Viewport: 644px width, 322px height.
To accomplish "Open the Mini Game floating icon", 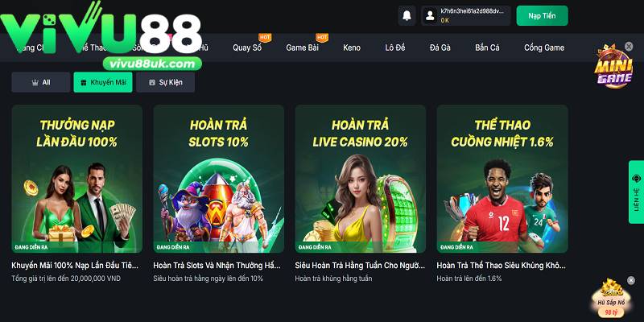I will coord(613,68).
